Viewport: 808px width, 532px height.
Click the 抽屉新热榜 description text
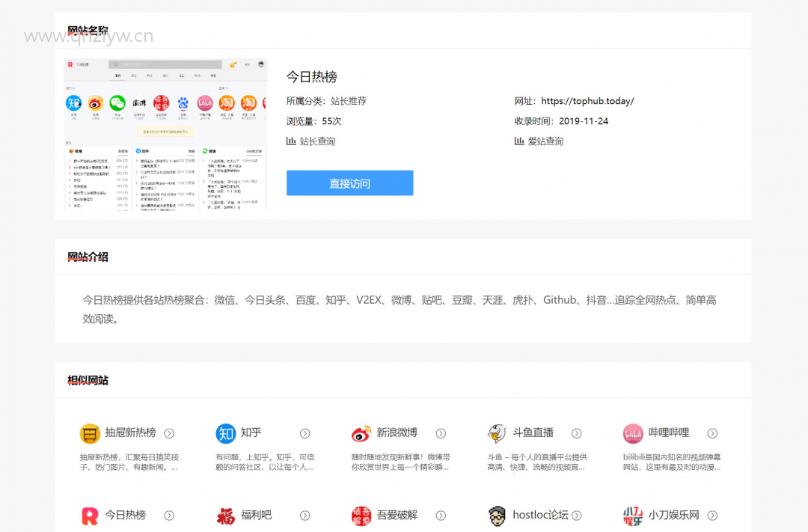coord(129,462)
